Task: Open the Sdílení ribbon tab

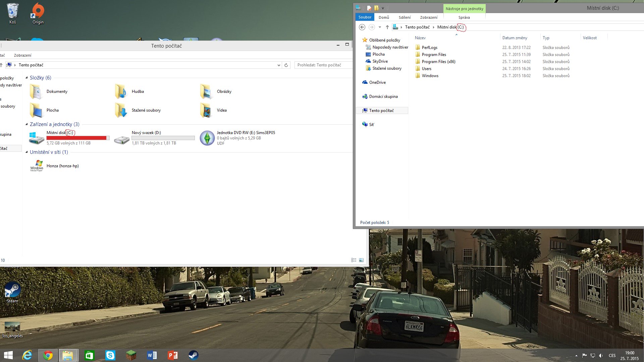Action: tap(405, 17)
